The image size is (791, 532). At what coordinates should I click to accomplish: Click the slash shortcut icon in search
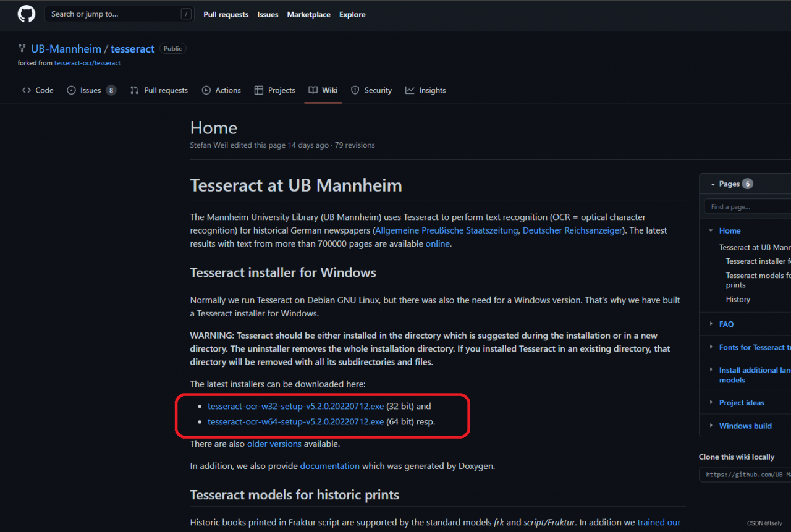[186, 14]
